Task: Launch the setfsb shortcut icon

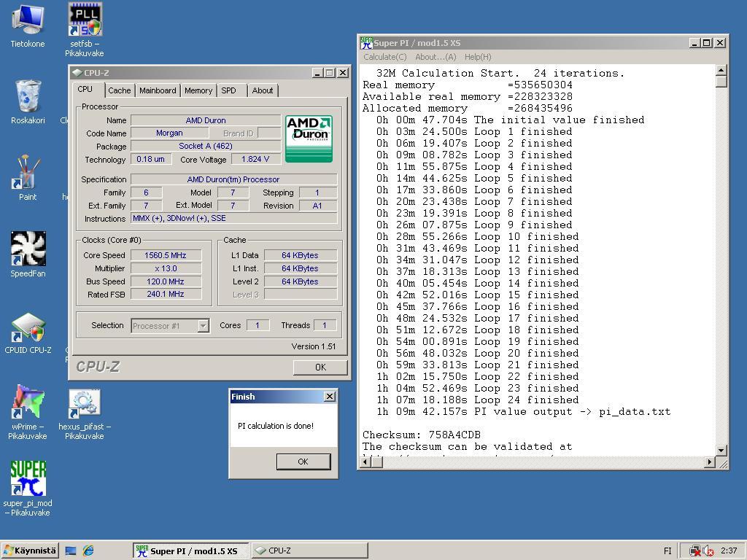Action: click(85, 20)
